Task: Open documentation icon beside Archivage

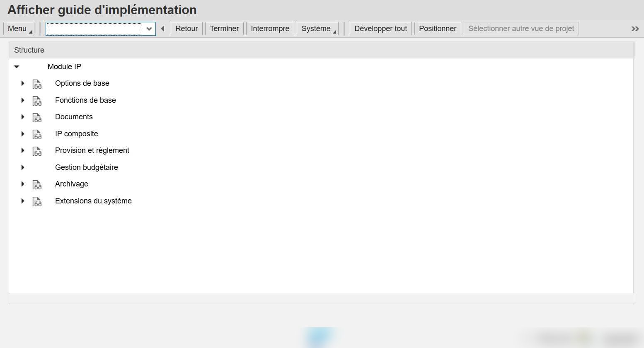Action: (x=37, y=185)
